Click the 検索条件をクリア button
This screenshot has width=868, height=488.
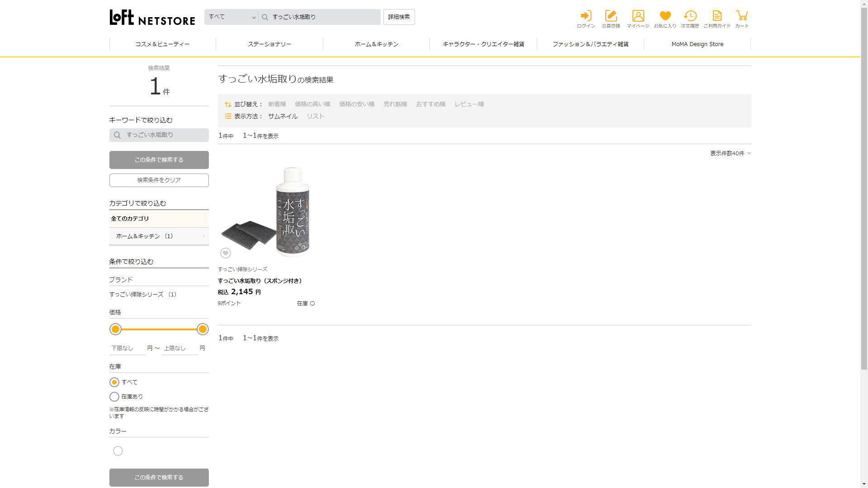159,180
